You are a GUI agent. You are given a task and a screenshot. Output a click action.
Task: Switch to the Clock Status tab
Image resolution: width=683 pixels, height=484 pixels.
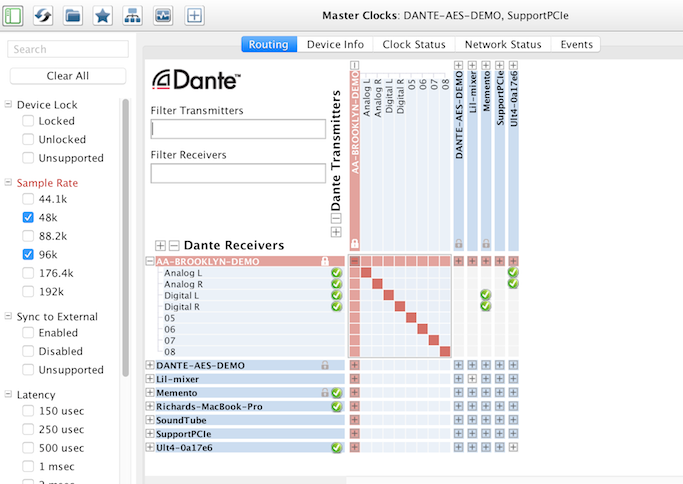[x=412, y=44]
